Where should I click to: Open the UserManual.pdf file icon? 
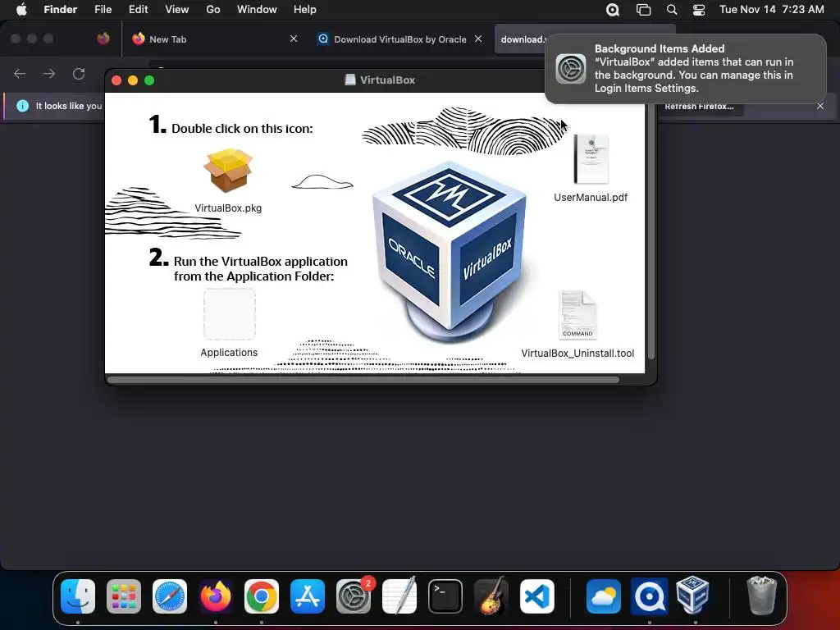tap(591, 159)
